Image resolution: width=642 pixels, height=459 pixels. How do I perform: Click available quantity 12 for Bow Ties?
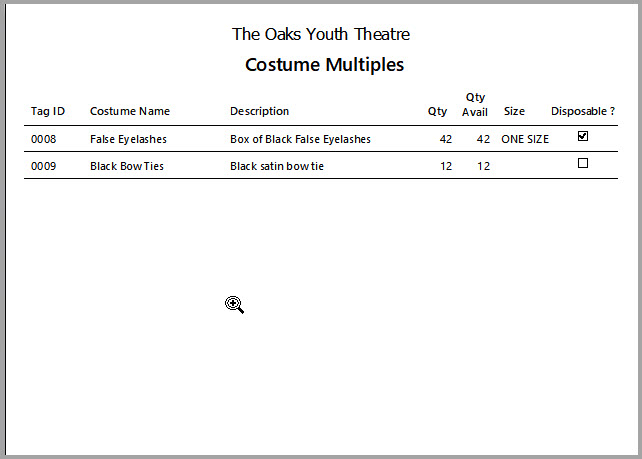point(484,166)
